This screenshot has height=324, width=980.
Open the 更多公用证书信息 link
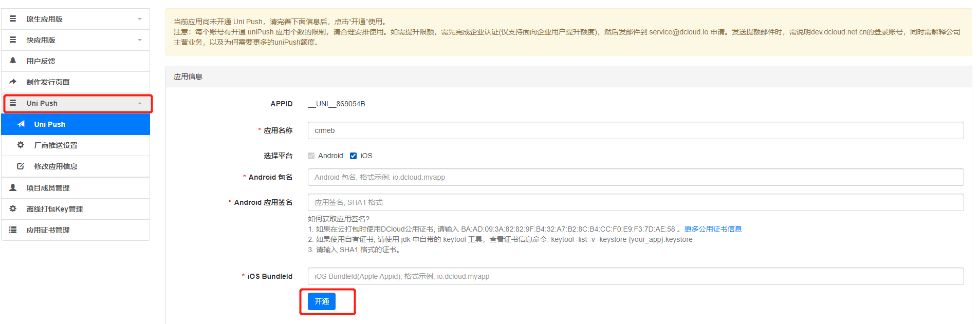(713, 229)
